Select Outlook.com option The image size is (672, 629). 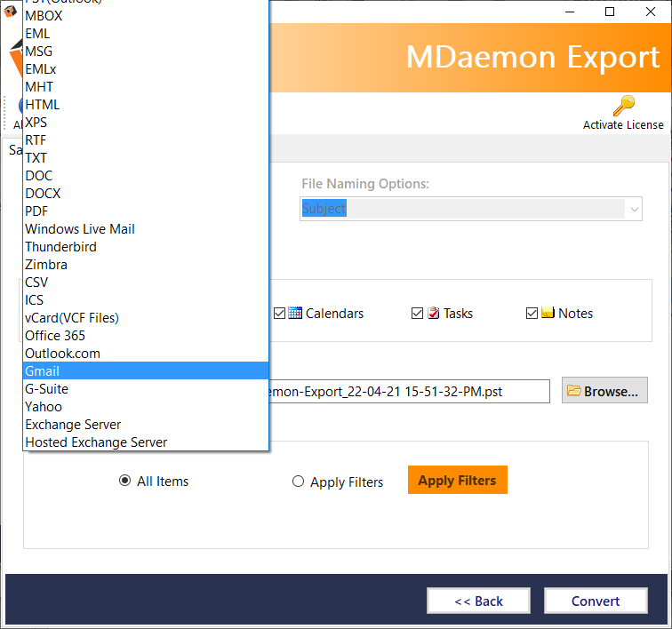[146, 354]
